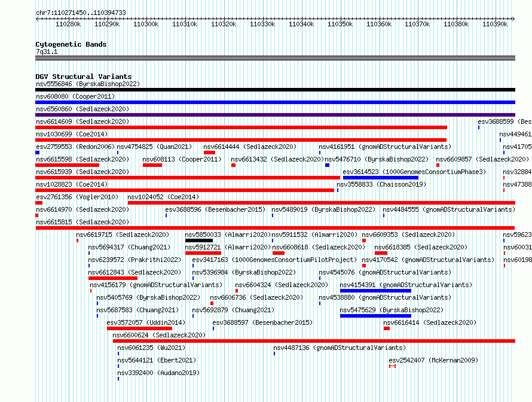532x402 pixels.
Task: Select the nsv6614609 (Sedlazeck2020) label
Action: pos(82,121)
